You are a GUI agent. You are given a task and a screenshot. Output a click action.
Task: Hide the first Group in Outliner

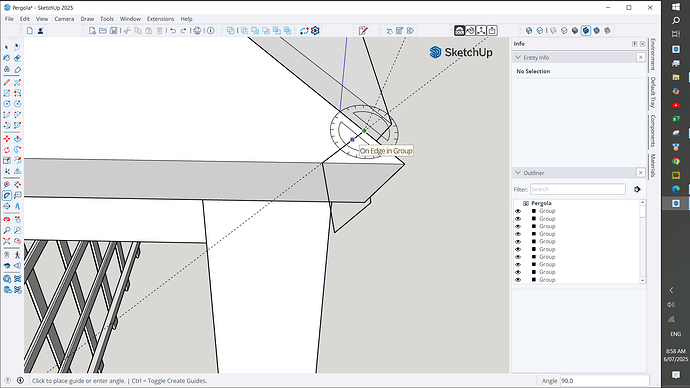pos(518,211)
